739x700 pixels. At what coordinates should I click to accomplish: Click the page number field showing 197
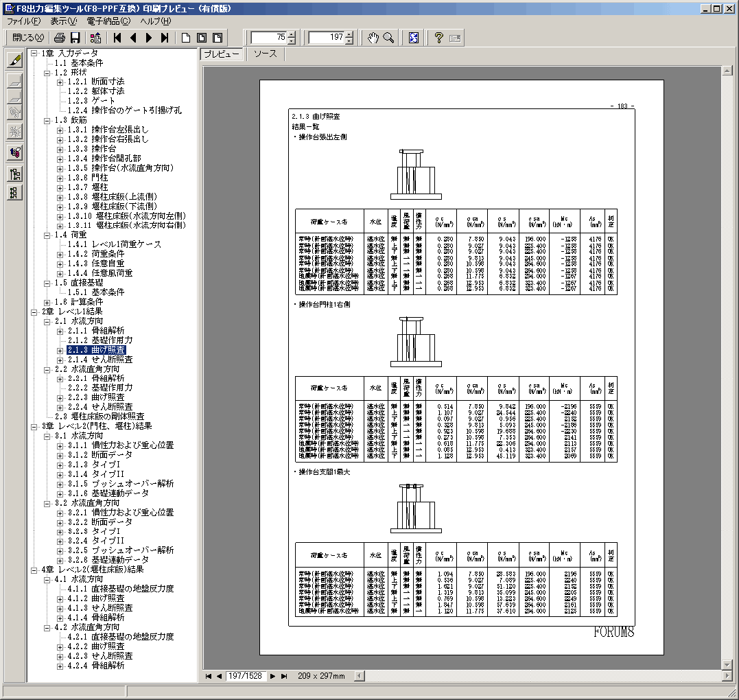tap(327, 38)
